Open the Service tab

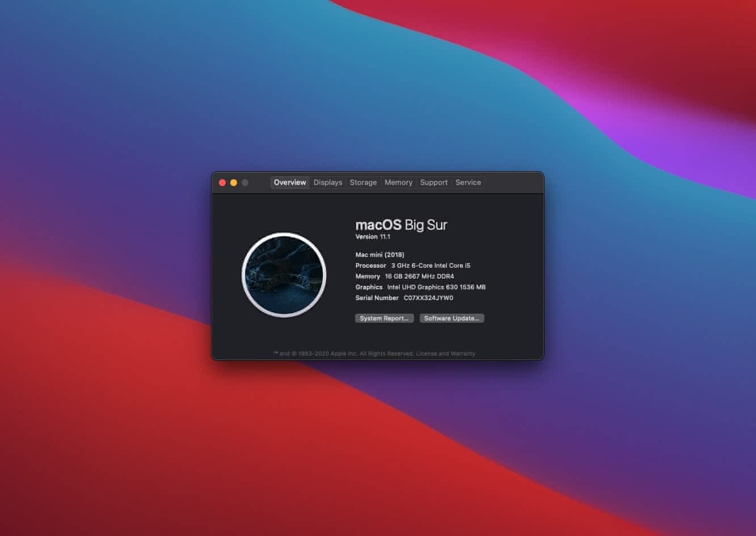468,183
